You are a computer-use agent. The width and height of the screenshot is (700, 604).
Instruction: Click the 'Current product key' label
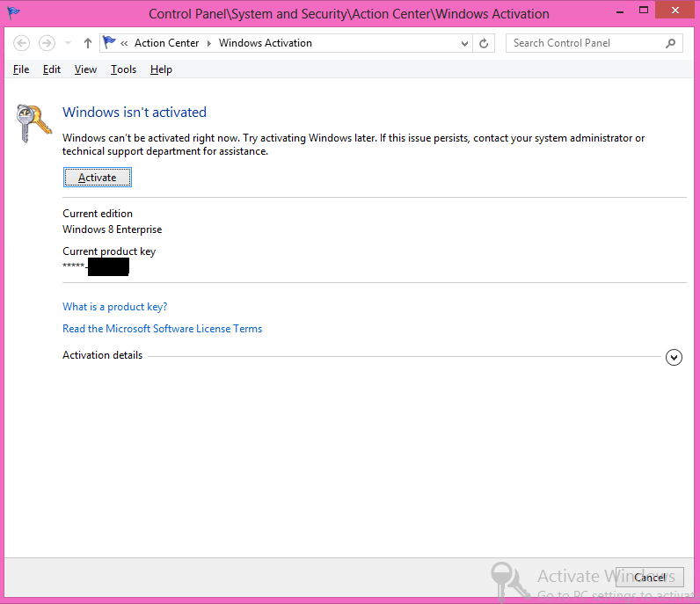point(109,251)
